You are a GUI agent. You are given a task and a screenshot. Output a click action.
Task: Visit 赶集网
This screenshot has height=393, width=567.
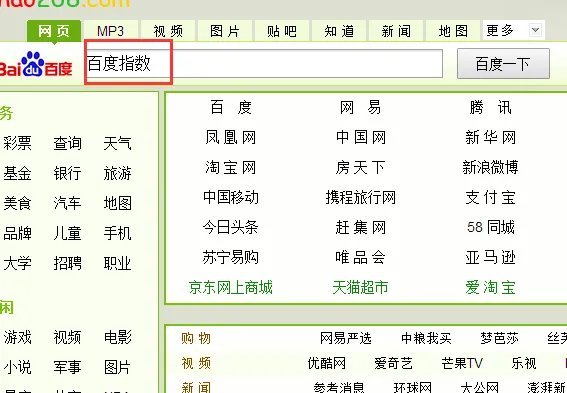click(361, 227)
